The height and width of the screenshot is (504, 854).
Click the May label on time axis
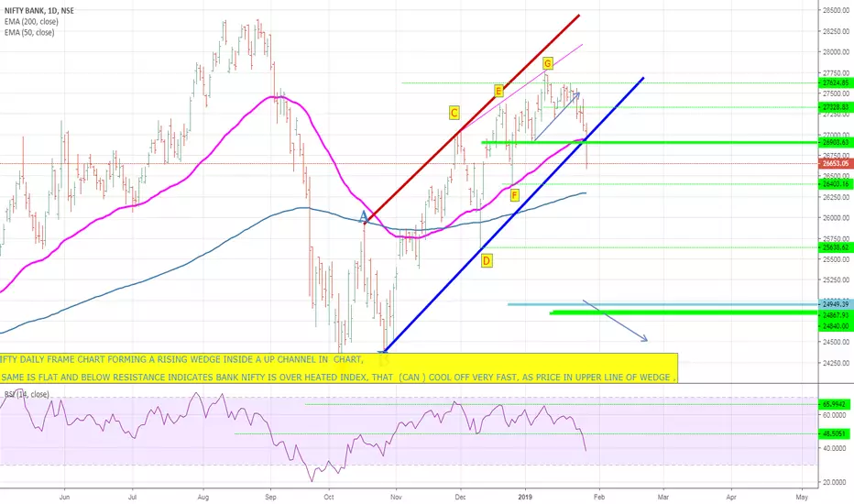pos(802,497)
